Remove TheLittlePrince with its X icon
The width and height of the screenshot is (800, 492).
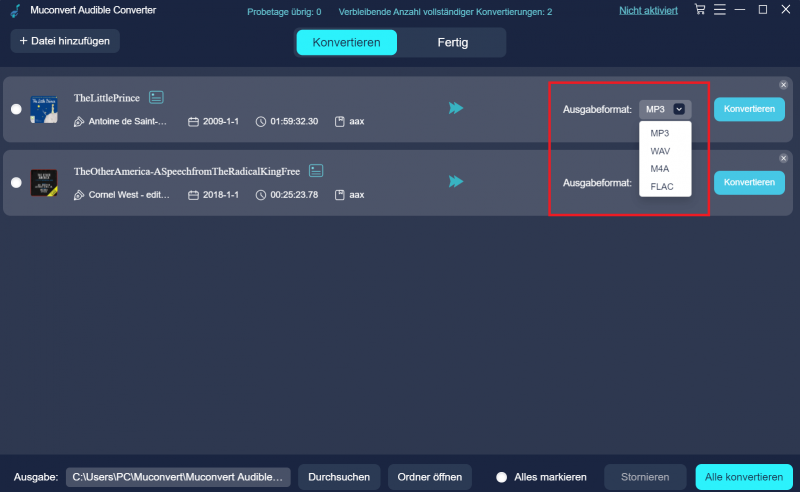[x=783, y=85]
